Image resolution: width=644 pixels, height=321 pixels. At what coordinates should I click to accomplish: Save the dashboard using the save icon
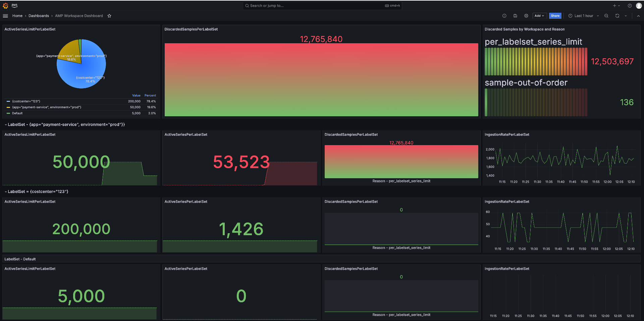pos(515,16)
